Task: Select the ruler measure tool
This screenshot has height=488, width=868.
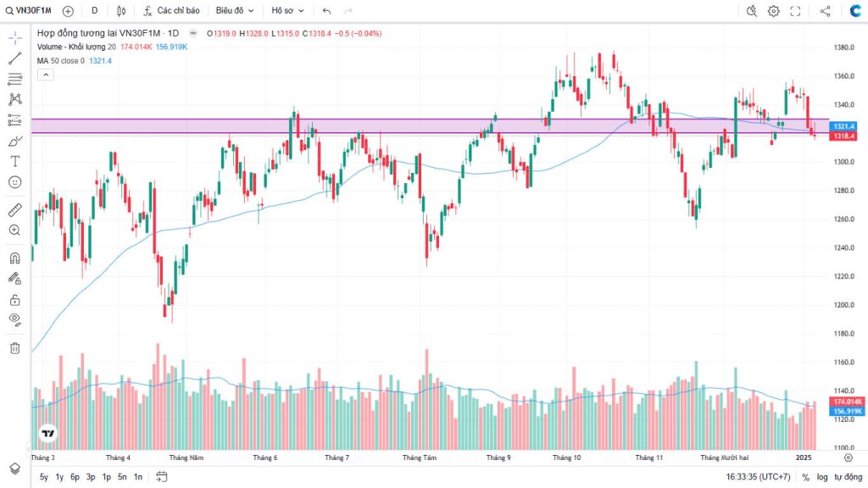Action: [x=14, y=209]
